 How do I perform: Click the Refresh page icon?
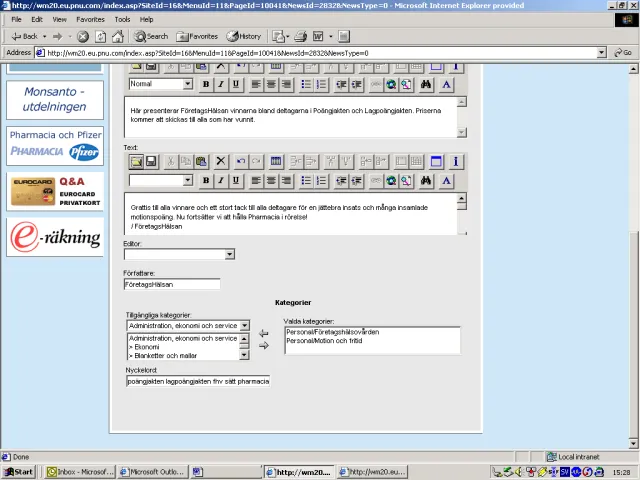(100, 37)
